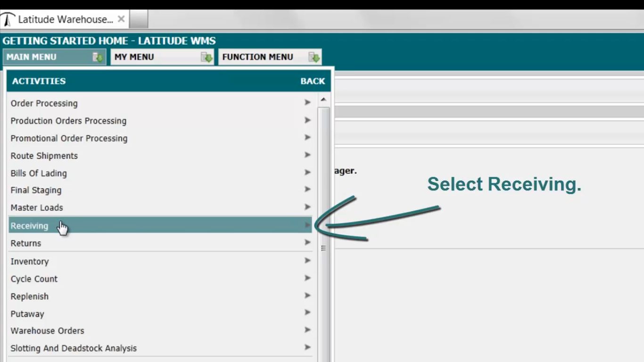Select Putaway menu item
644x362 pixels.
coord(160,313)
